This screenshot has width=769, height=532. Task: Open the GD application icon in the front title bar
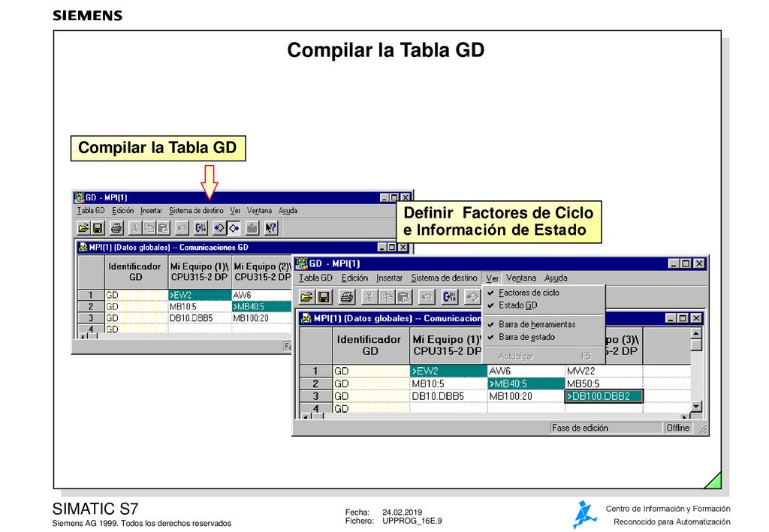click(301, 263)
